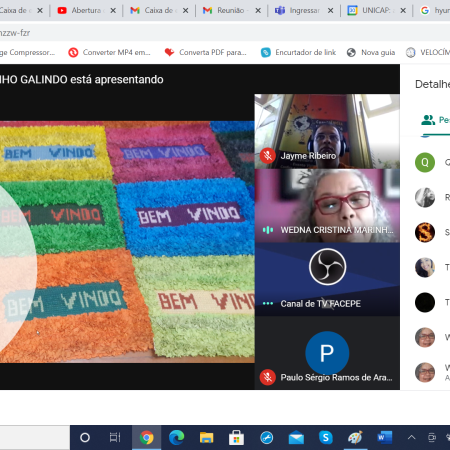This screenshot has height=450, width=450.
Task: Click Paulo Sérgio muted microphone icon
Action: [x=267, y=377]
